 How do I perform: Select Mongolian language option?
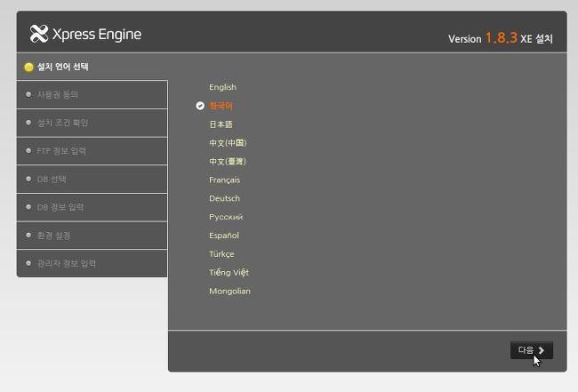(229, 291)
